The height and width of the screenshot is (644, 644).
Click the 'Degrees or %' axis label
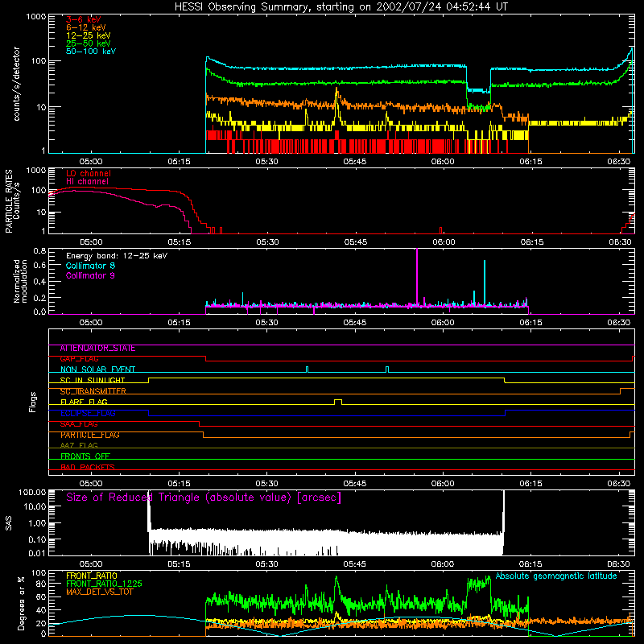pyautogui.click(x=21, y=603)
